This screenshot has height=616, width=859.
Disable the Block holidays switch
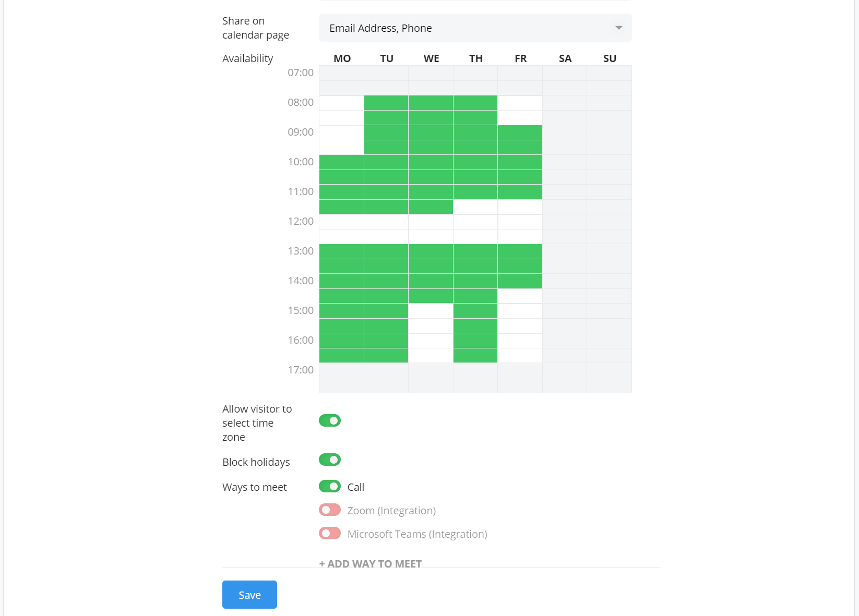click(330, 460)
